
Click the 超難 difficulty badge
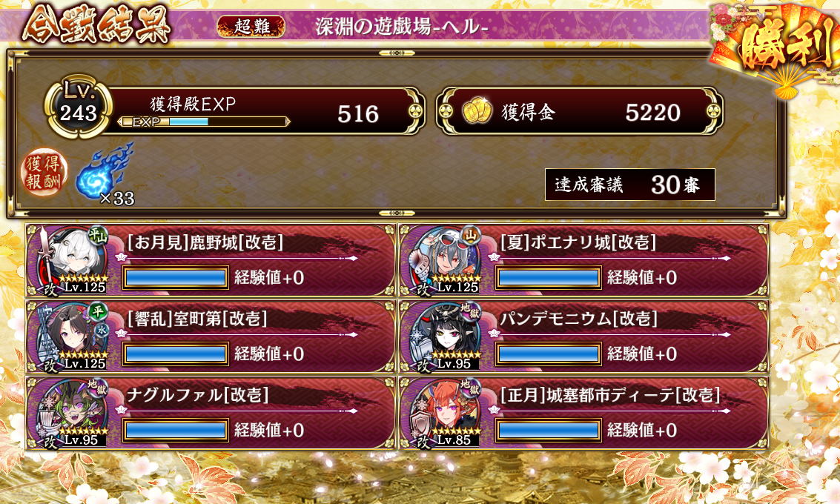point(251,26)
